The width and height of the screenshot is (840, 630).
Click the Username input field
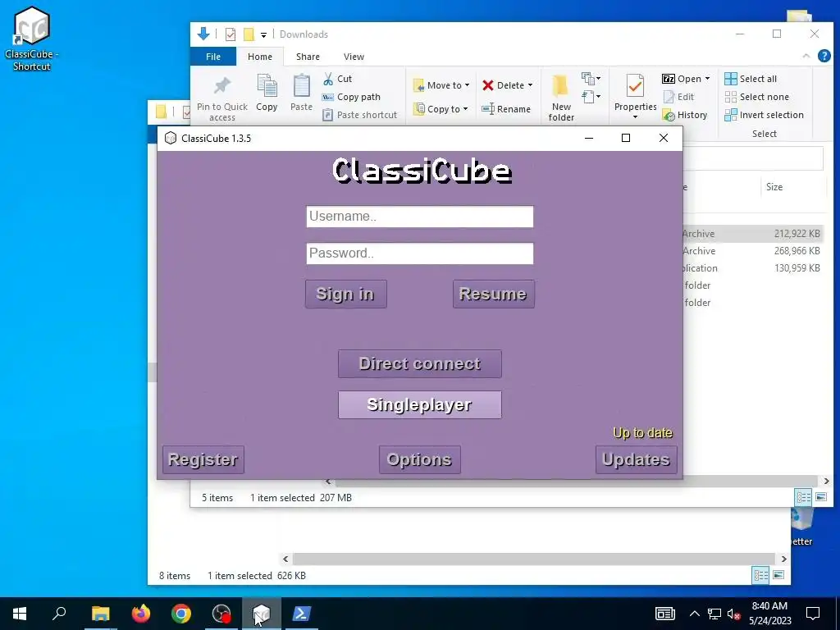pyautogui.click(x=419, y=217)
